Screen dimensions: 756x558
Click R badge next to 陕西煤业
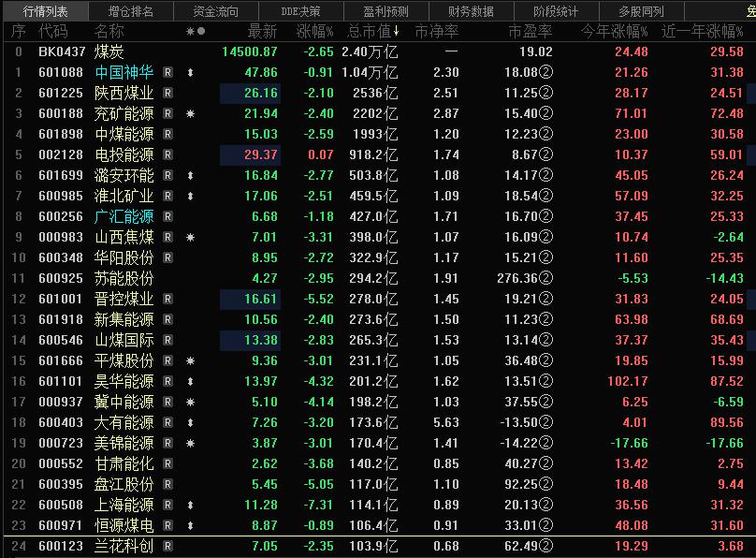(x=167, y=93)
